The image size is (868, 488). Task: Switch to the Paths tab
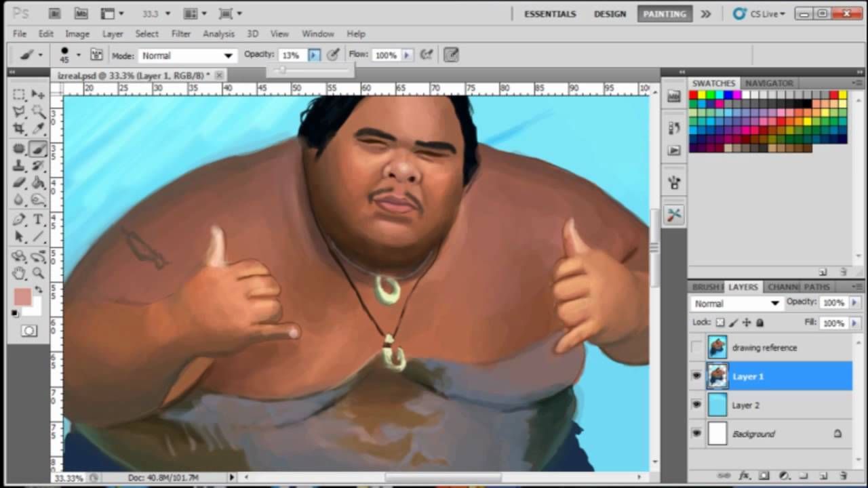coord(817,287)
